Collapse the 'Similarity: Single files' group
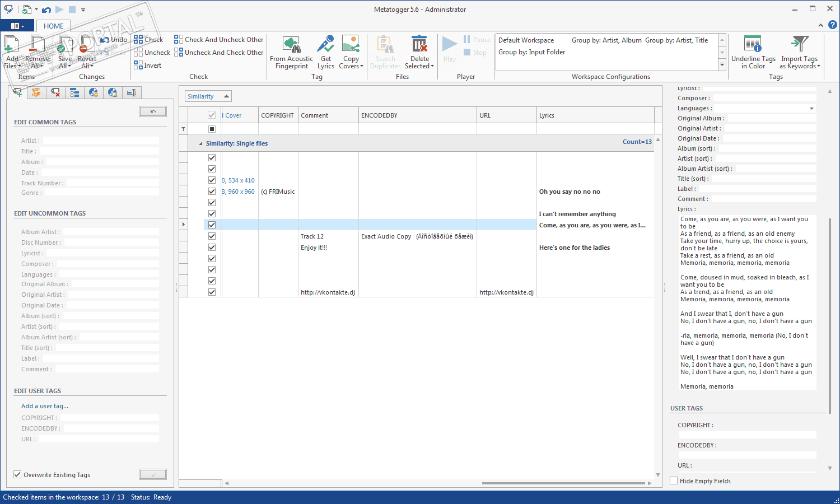The height and width of the screenshot is (504, 840). (x=201, y=144)
